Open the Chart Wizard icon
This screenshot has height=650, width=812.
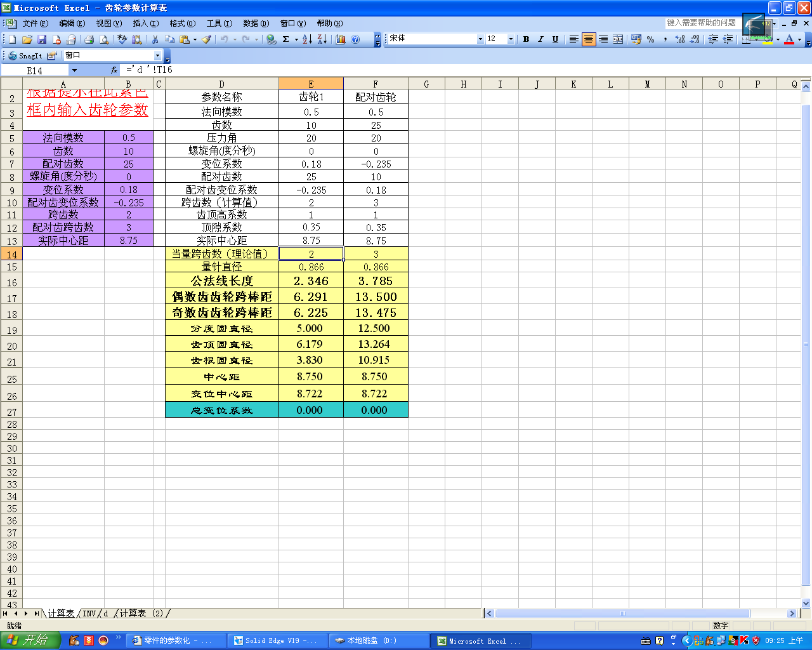coord(341,39)
